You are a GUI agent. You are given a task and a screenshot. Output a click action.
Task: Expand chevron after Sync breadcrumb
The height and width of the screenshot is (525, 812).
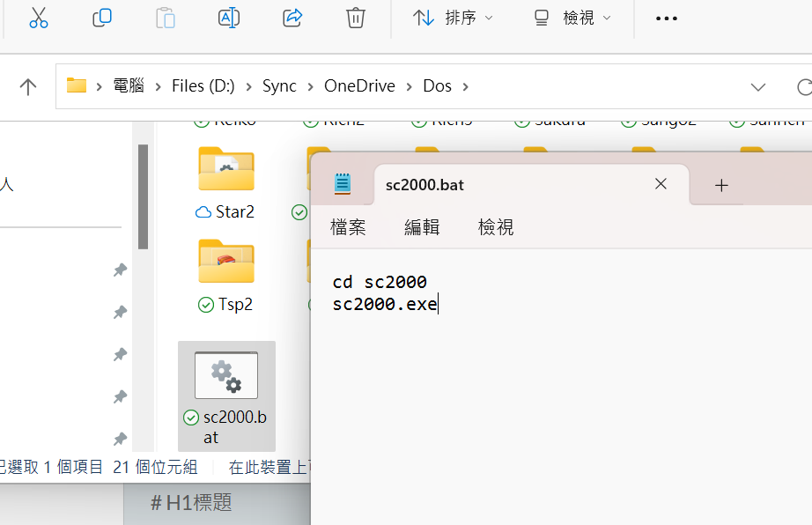point(311,87)
